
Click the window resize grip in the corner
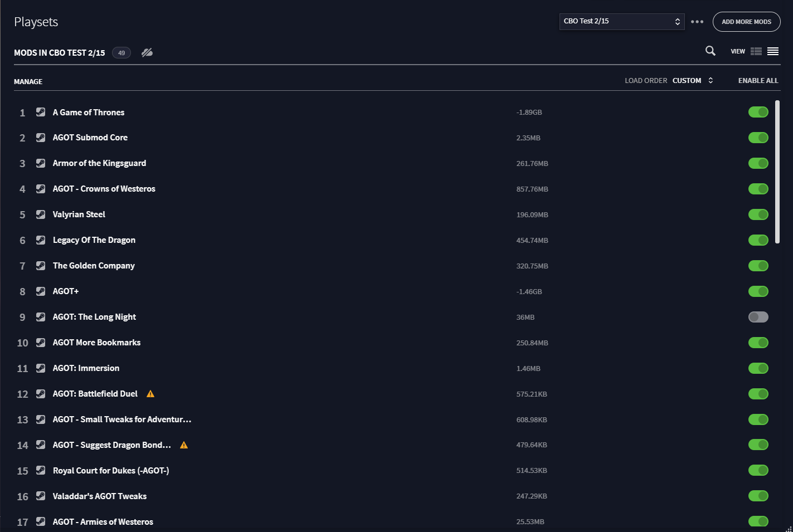pos(789,528)
